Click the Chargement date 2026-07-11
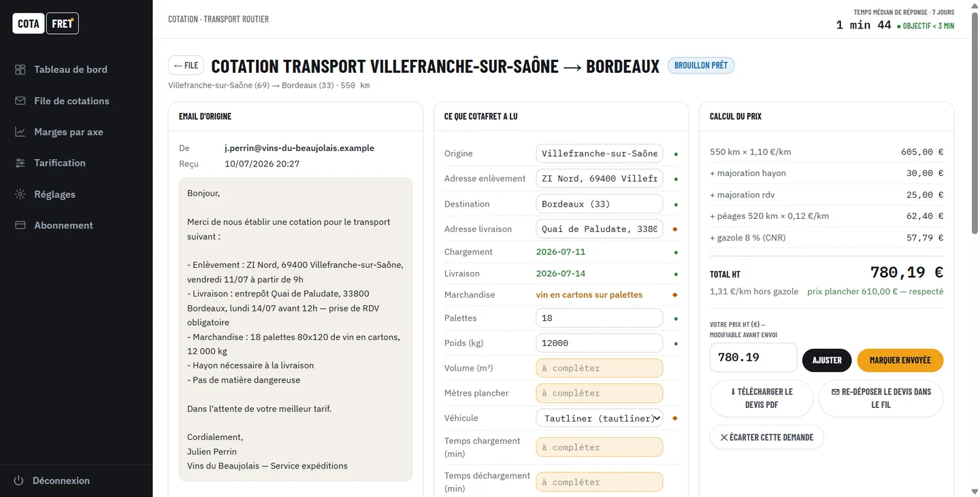Image resolution: width=980 pixels, height=497 pixels. pos(561,252)
